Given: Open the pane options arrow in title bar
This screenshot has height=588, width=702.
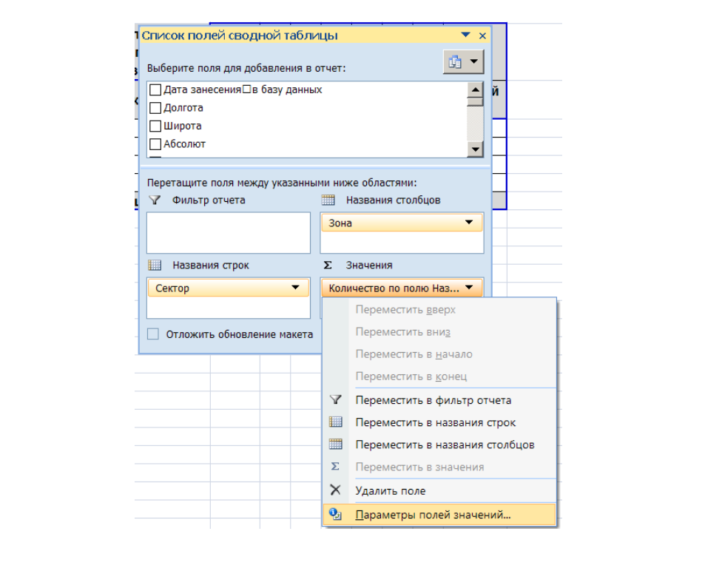Looking at the screenshot, I should click(465, 36).
